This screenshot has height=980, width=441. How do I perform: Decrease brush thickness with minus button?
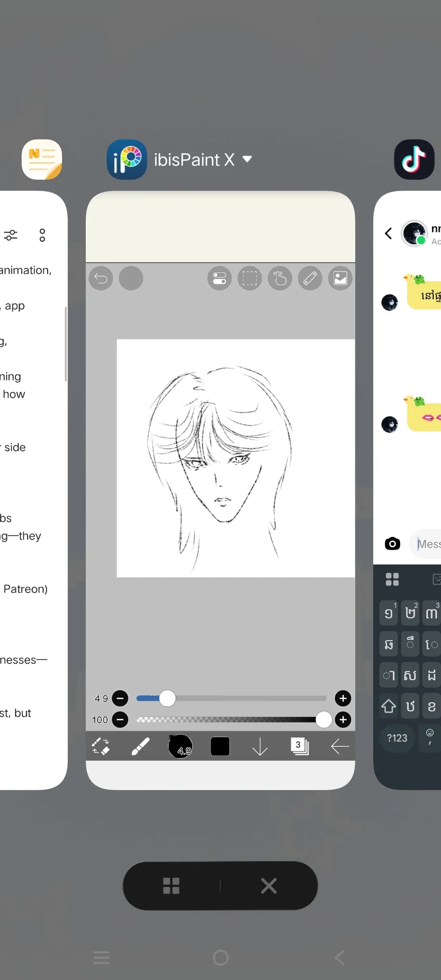[120, 698]
